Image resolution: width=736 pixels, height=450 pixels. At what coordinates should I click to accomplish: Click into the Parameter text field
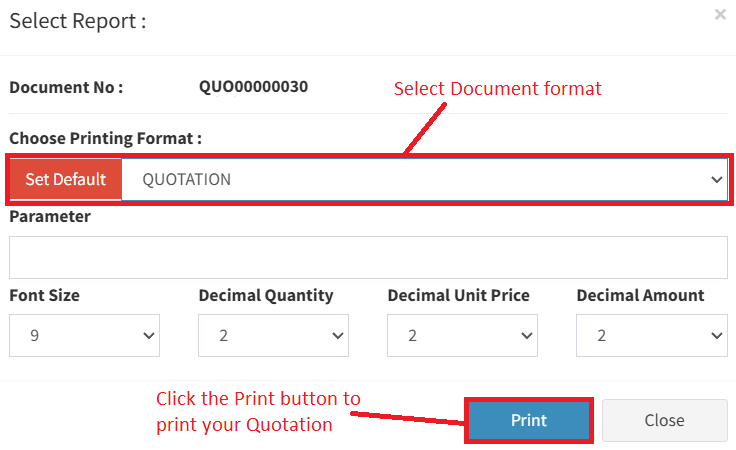click(368, 257)
